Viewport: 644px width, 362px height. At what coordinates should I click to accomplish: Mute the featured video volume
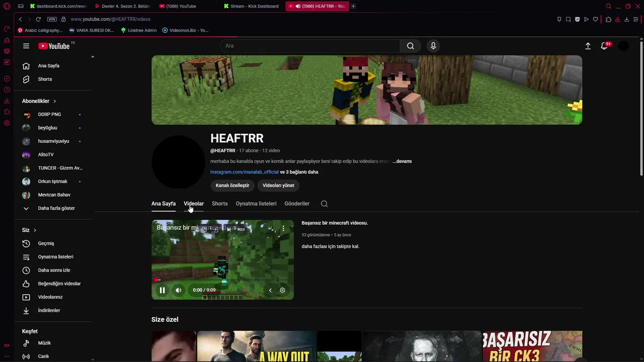tap(178, 290)
